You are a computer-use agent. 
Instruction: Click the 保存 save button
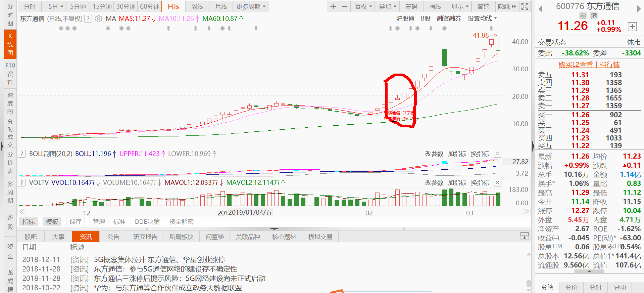[x=76, y=222]
